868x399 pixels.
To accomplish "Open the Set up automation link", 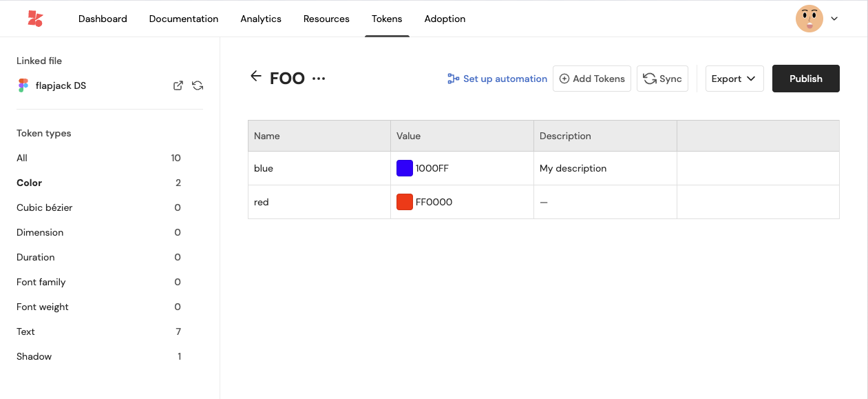I will pyautogui.click(x=497, y=79).
